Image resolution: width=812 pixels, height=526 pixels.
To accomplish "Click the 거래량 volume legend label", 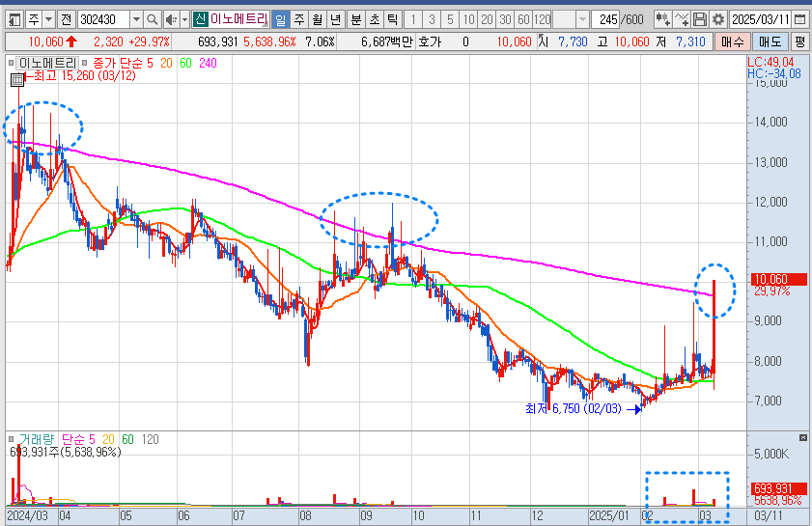I will tap(37, 439).
